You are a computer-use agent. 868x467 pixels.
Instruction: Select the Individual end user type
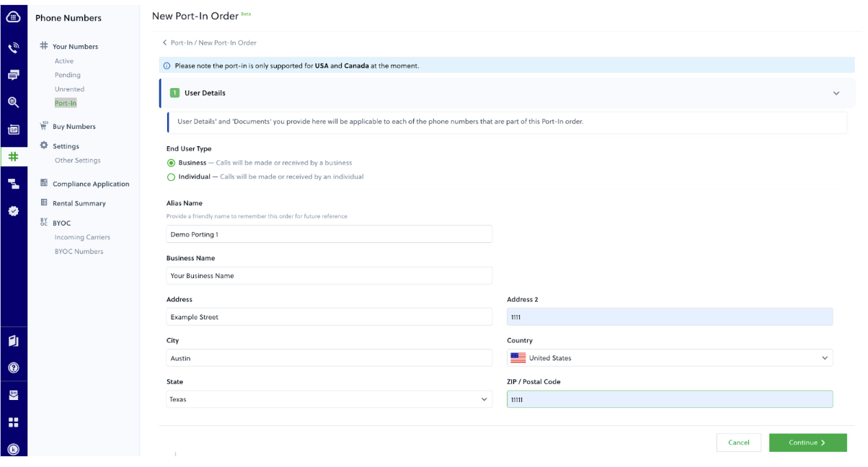pos(171,177)
